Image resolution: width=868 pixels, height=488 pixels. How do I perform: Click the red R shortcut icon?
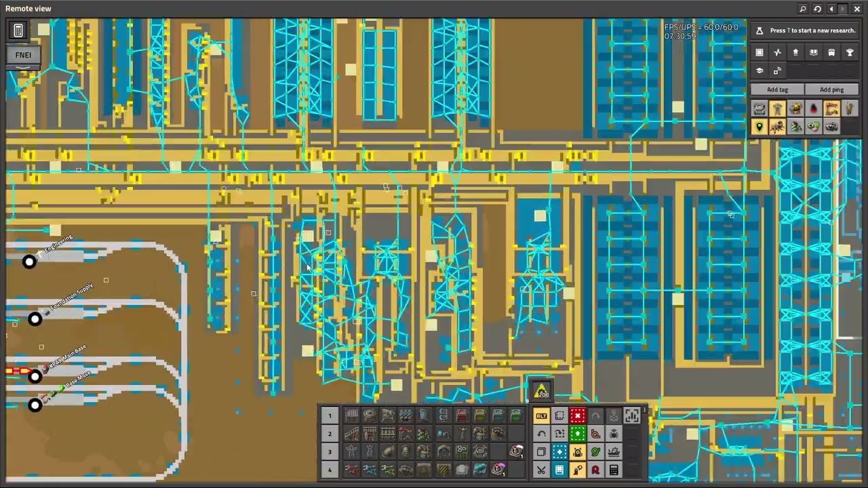click(595, 470)
